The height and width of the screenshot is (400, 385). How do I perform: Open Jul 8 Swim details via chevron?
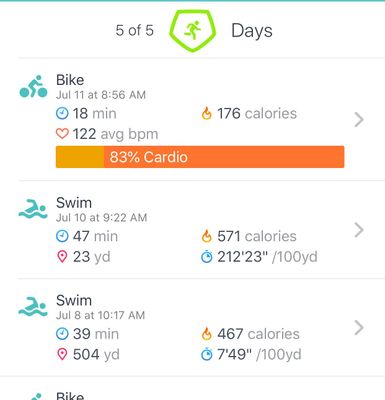pyautogui.click(x=359, y=327)
